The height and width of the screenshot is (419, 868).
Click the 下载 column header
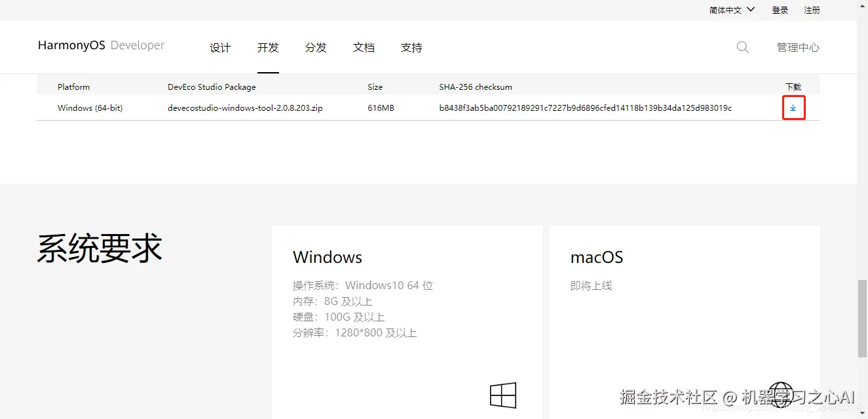(x=793, y=87)
